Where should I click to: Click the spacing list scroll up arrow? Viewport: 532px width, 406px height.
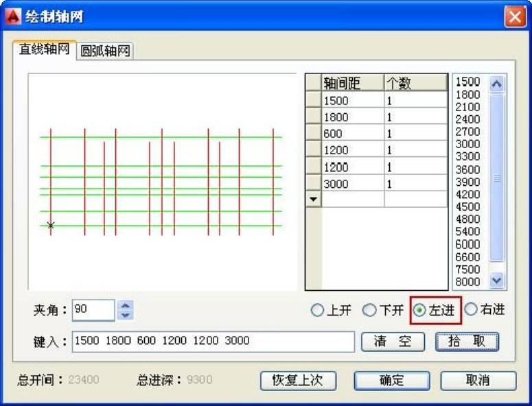(497, 84)
